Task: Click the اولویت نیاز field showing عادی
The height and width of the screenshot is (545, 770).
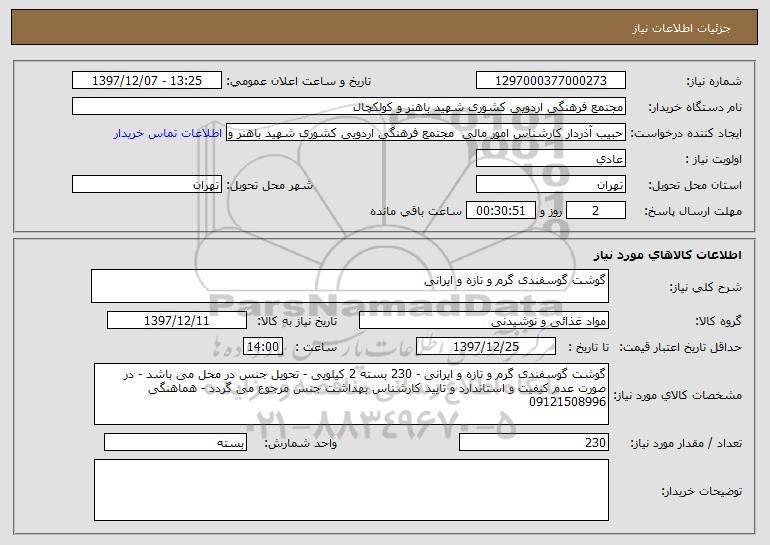Action: pyautogui.click(x=550, y=159)
